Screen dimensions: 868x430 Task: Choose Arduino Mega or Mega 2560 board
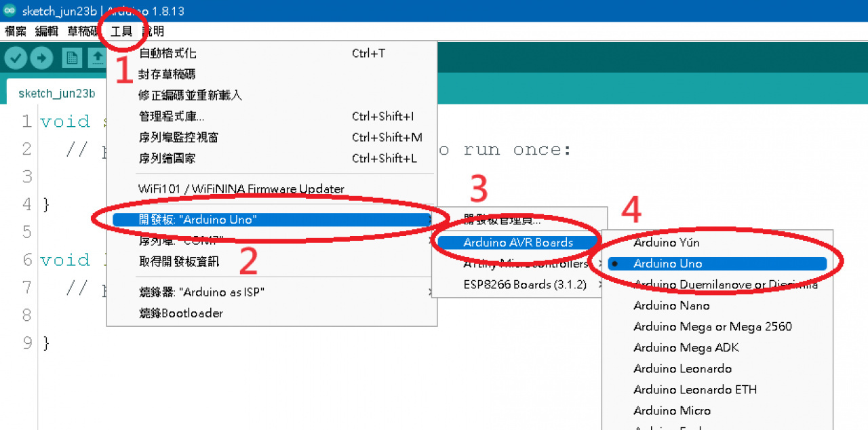[712, 327]
